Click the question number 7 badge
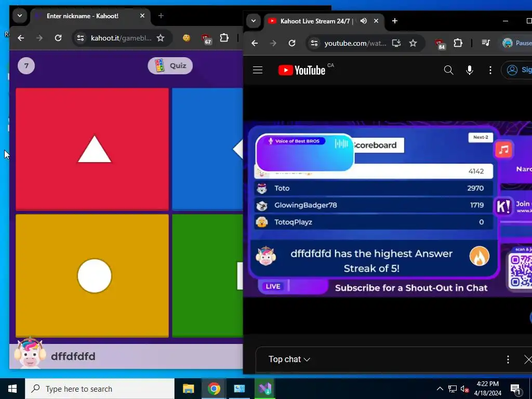 [x=26, y=65]
